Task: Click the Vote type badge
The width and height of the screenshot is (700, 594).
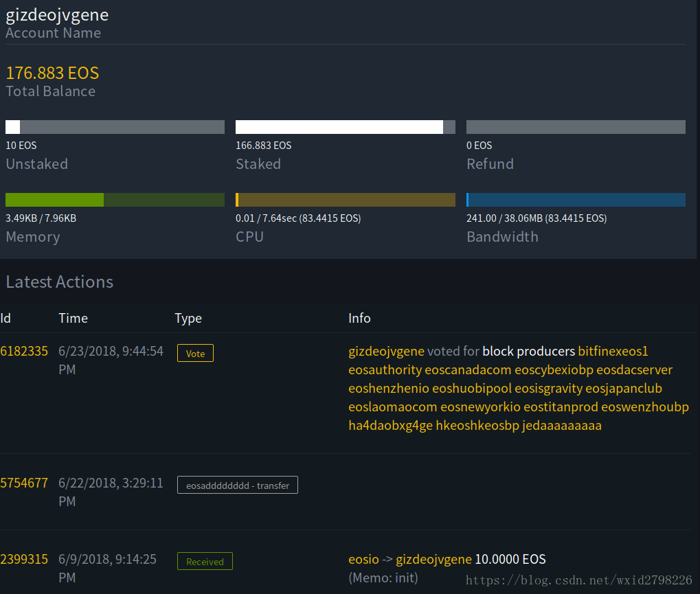Action: tap(195, 354)
